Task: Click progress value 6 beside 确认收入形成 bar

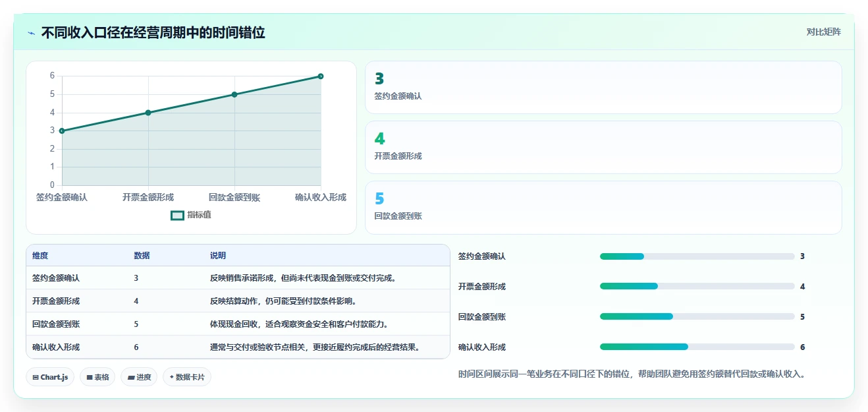Action: pos(802,347)
